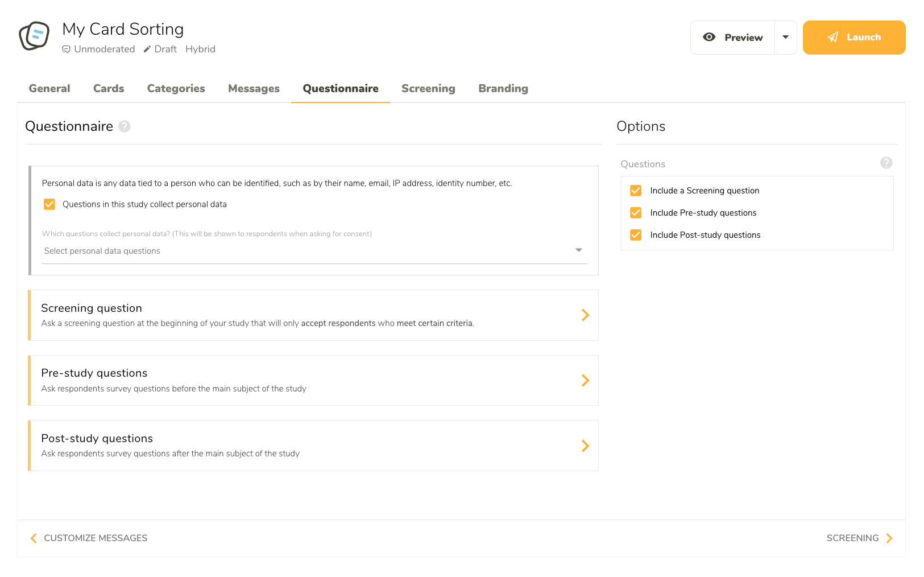This screenshot has height=577, width=924.
Task: Click the Questions label in Options
Action: tap(643, 164)
